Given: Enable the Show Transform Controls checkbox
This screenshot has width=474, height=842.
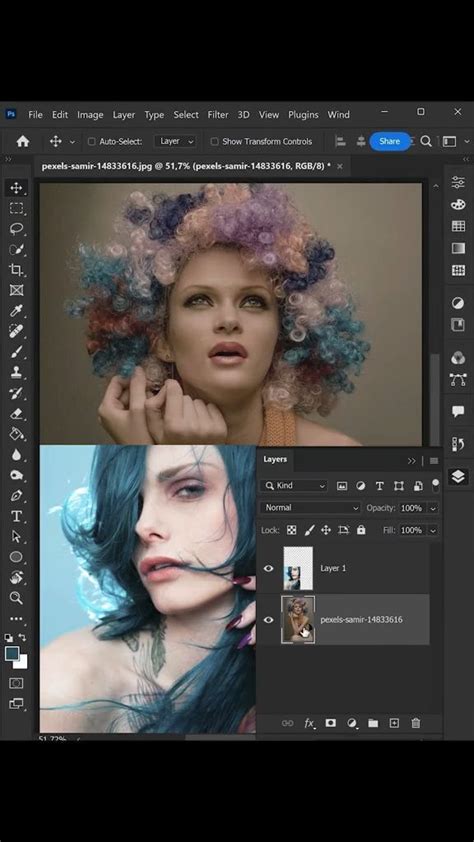Looking at the screenshot, I should tap(214, 142).
